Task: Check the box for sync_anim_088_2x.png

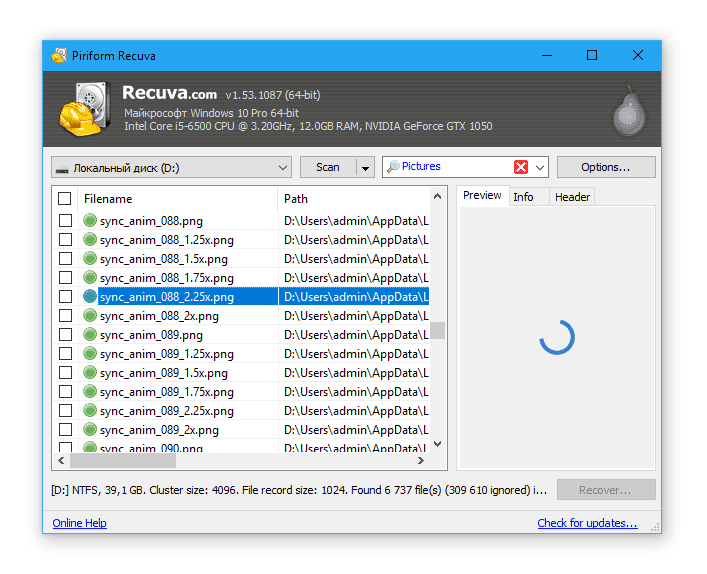Action: (x=65, y=316)
